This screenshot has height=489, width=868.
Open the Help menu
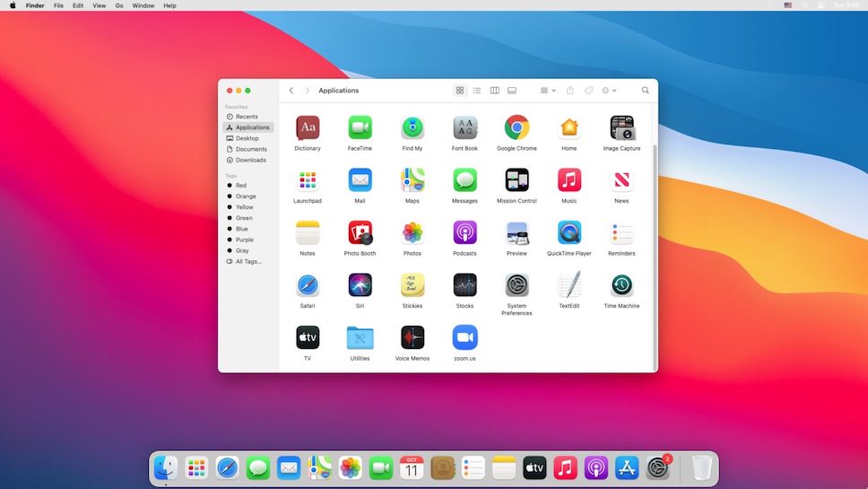pyautogui.click(x=170, y=5)
